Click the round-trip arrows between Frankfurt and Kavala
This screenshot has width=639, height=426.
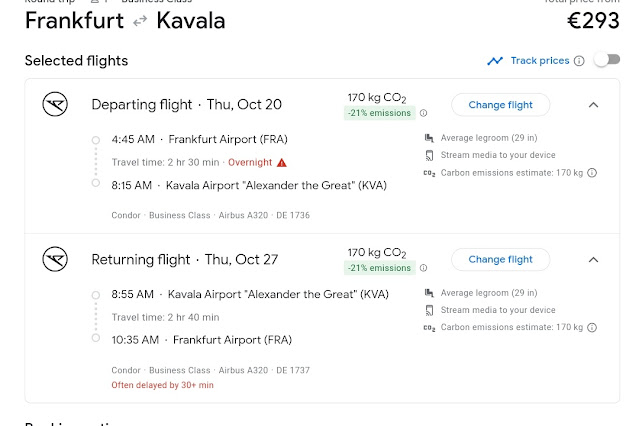click(140, 21)
